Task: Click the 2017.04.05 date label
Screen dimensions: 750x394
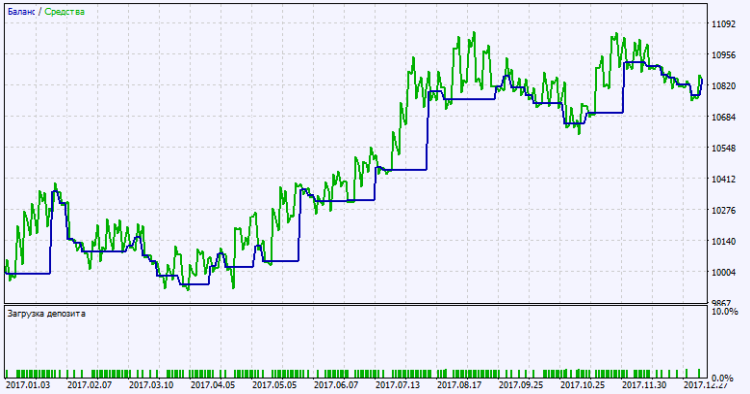Action: tap(212, 385)
